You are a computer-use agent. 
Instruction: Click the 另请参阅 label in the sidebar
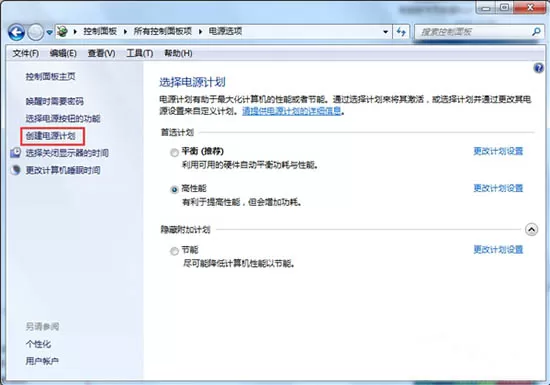42,326
